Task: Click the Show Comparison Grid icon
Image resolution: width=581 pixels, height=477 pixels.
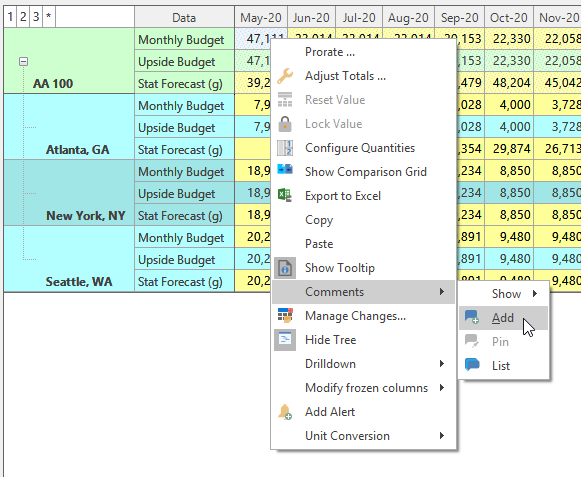Action: [x=285, y=170]
